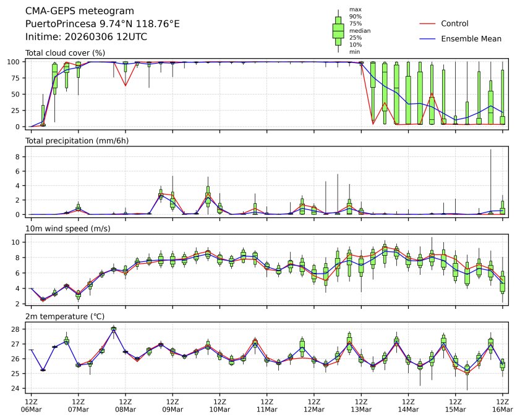Click the red Control line legend sample
520x420 pixels.
[428, 23]
